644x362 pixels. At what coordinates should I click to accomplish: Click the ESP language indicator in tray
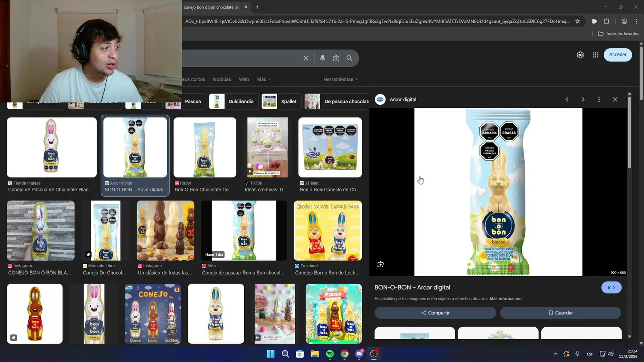(x=590, y=354)
